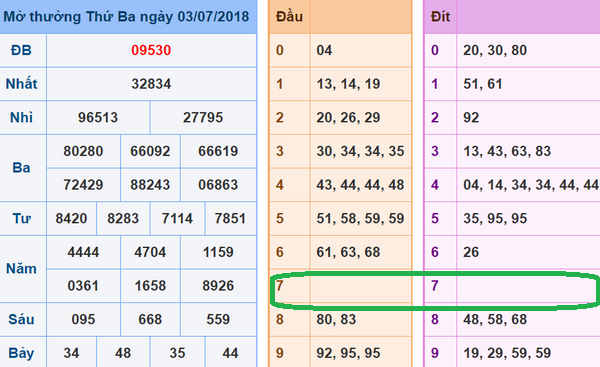Click the Đít column header
The height and width of the screenshot is (367, 600).
pos(440,17)
